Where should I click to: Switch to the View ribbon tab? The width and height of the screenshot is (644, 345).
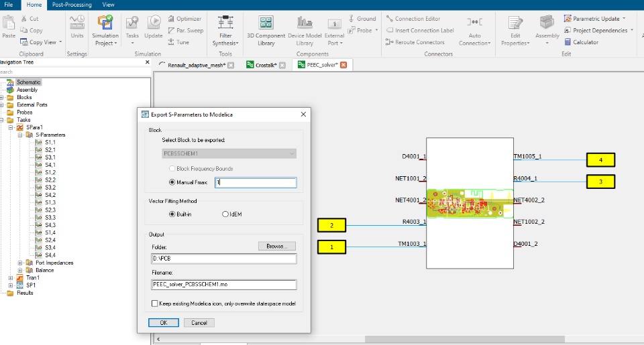(109, 5)
